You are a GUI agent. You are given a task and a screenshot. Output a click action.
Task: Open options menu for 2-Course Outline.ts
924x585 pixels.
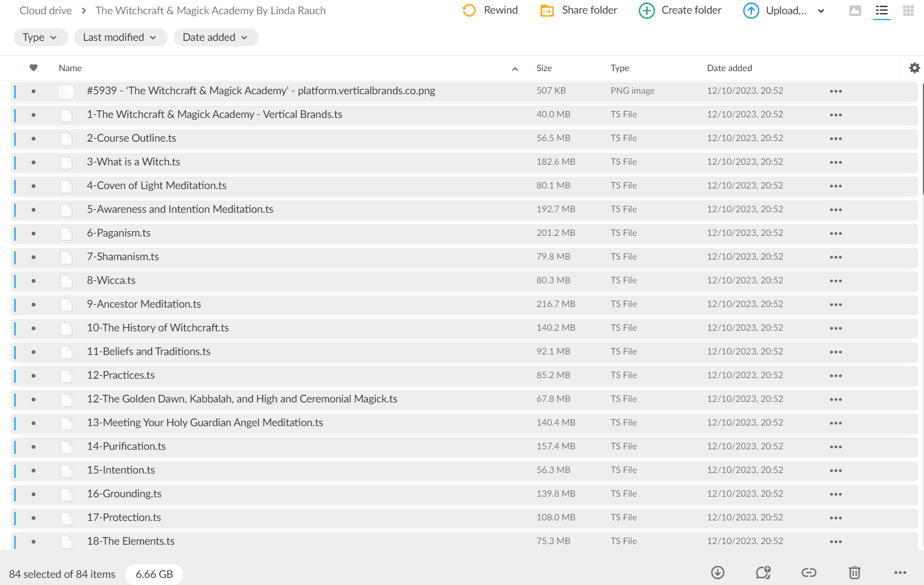836,139
